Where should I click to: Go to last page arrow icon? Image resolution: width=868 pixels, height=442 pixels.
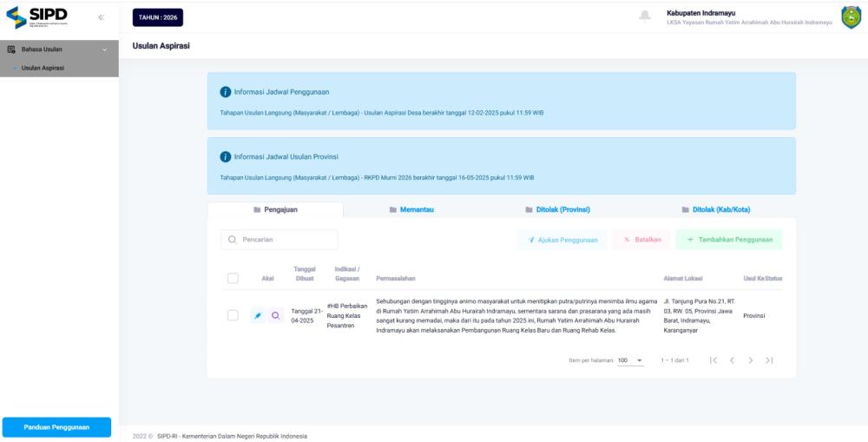[x=769, y=360]
